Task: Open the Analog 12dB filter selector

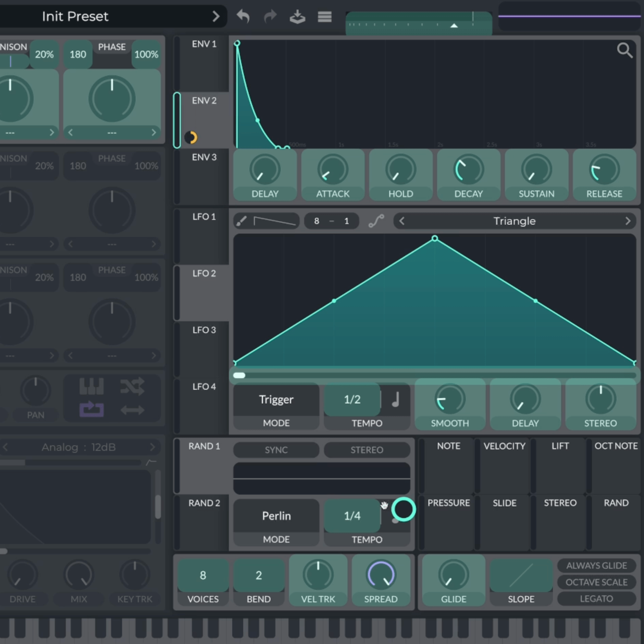Action: coord(78,447)
